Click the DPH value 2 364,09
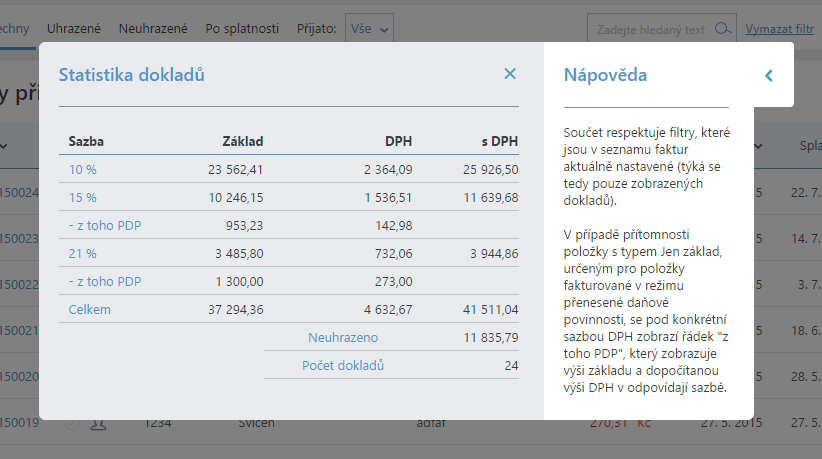This screenshot has height=459, width=822. 388,170
